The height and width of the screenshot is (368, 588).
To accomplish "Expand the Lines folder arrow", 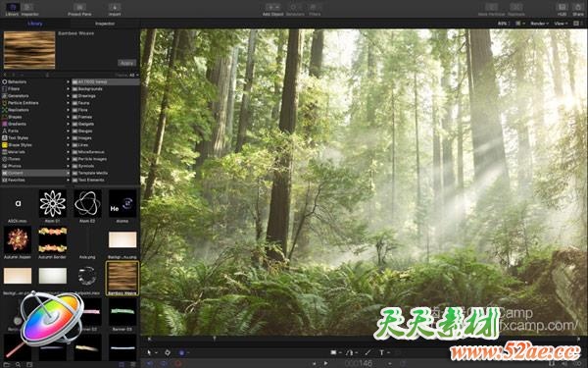I will (69, 145).
